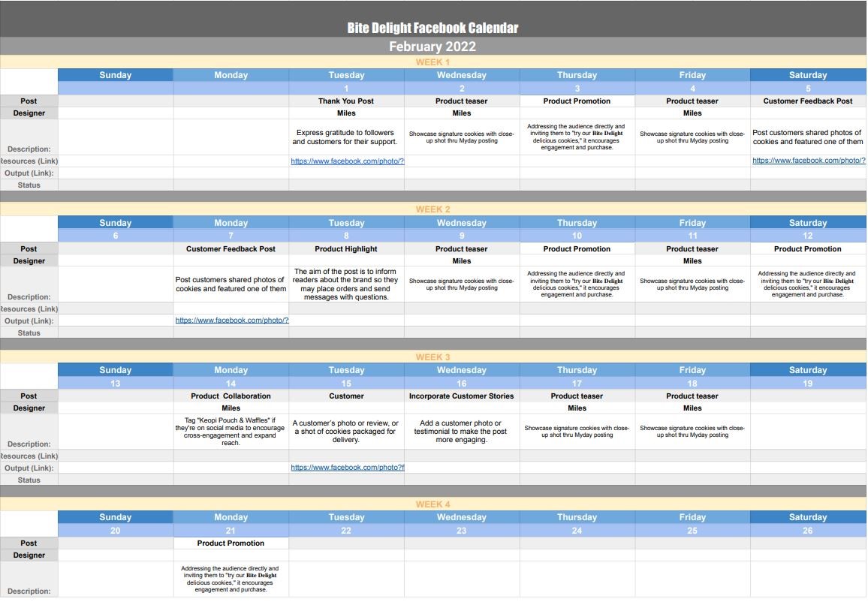Click the date cell numbered 26
868x605 pixels.
coord(808,530)
